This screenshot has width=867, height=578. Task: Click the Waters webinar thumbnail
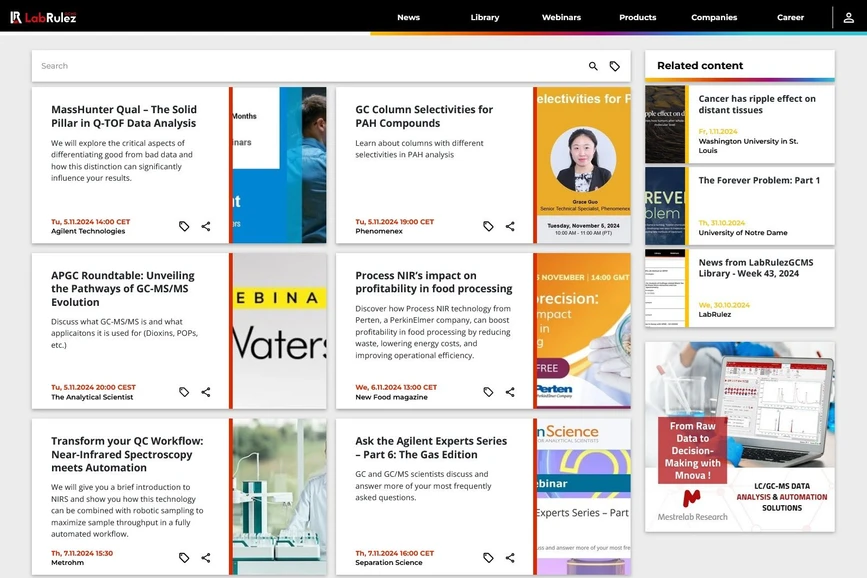pos(279,331)
